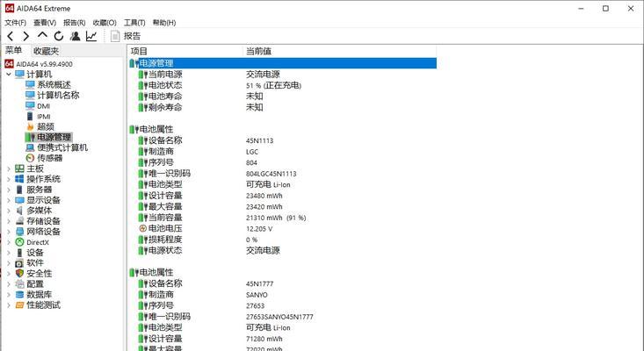Expand the 主板 tree node
This screenshot has height=351, width=644.
tap(9, 168)
